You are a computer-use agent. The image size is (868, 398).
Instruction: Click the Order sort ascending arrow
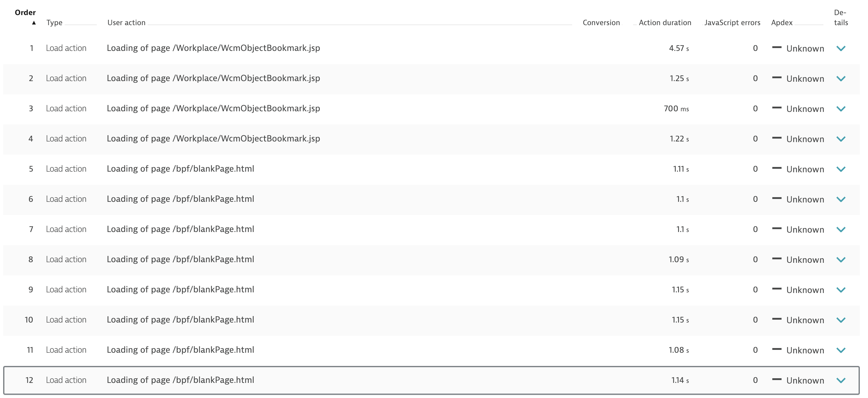[x=34, y=23]
